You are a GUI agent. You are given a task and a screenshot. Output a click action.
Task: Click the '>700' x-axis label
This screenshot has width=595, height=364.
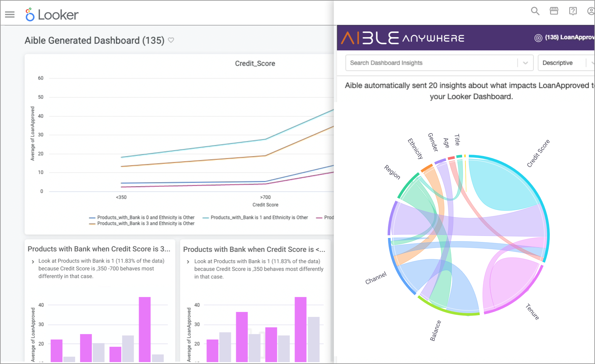click(265, 197)
